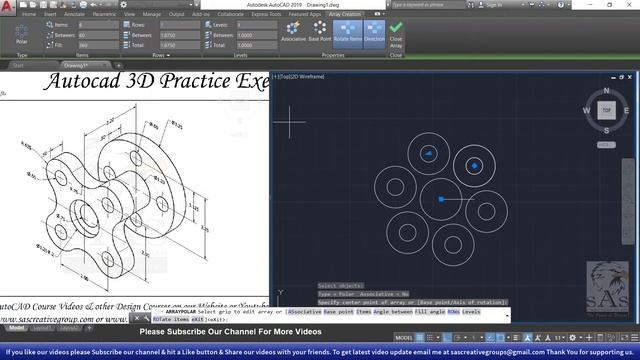Switch to the Start file tab
640x360 pixels.
pos(18,65)
